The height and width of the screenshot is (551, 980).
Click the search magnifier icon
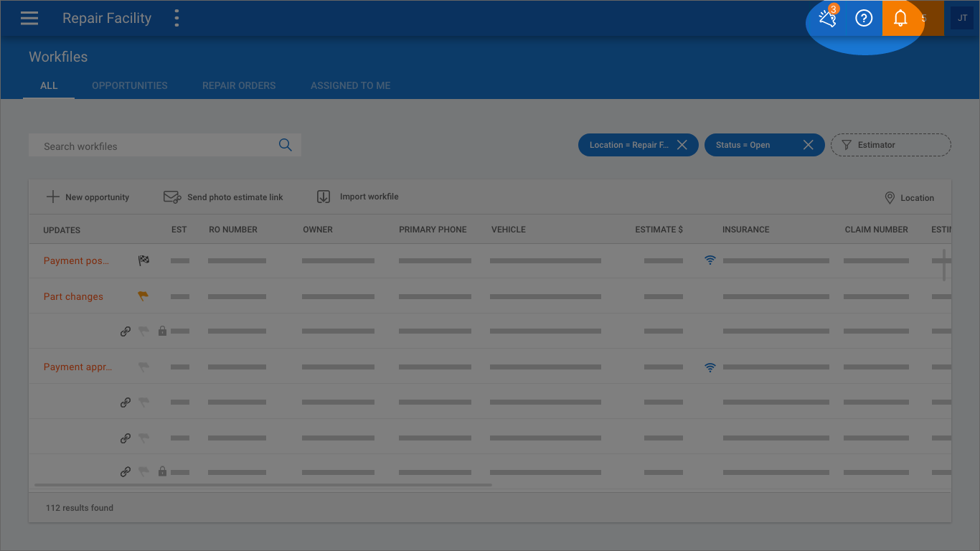point(285,145)
